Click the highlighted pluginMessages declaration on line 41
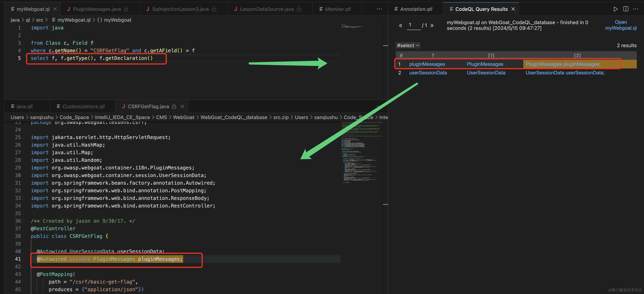Image resolution: width=644 pixels, height=294 pixels. click(110, 259)
